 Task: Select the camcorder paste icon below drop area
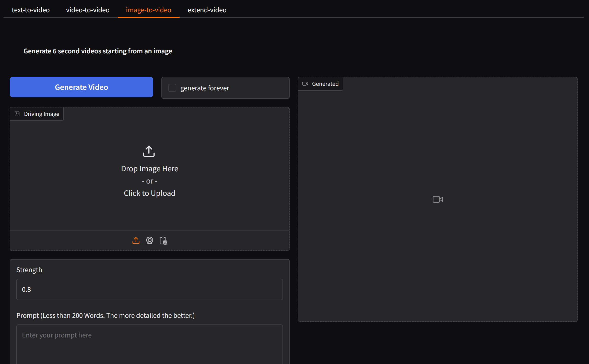163,240
